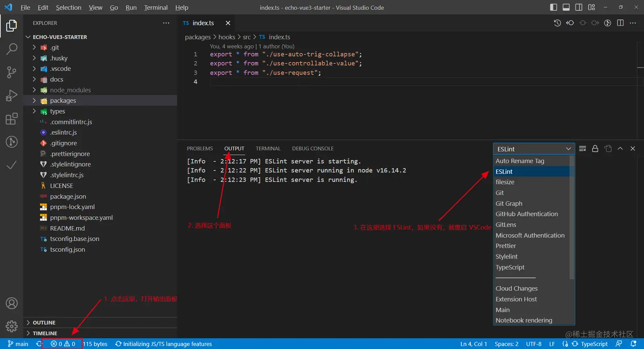Select Extension Host in output channel list
The image size is (644, 349).
[532, 299]
